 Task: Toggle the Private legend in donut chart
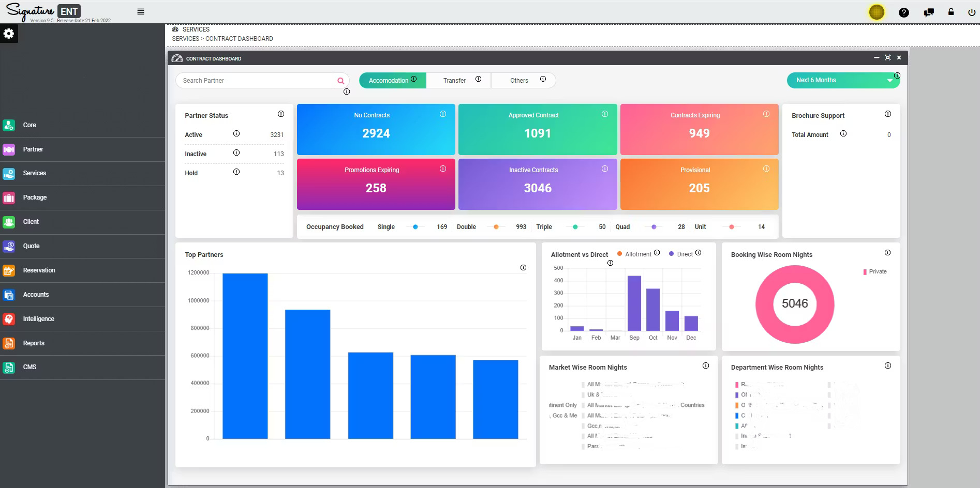(x=874, y=271)
